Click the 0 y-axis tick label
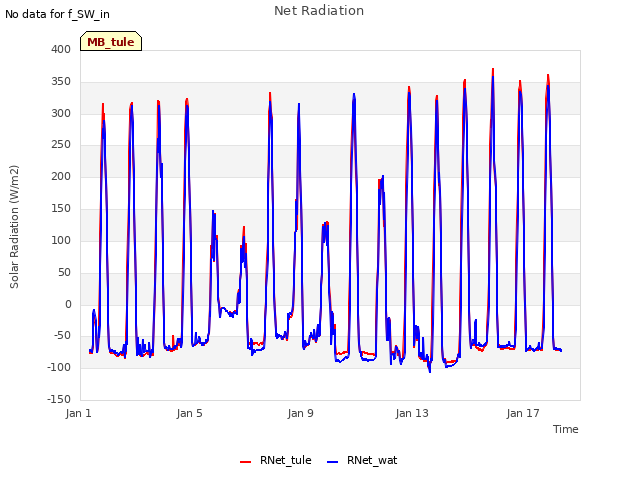 click(x=68, y=304)
